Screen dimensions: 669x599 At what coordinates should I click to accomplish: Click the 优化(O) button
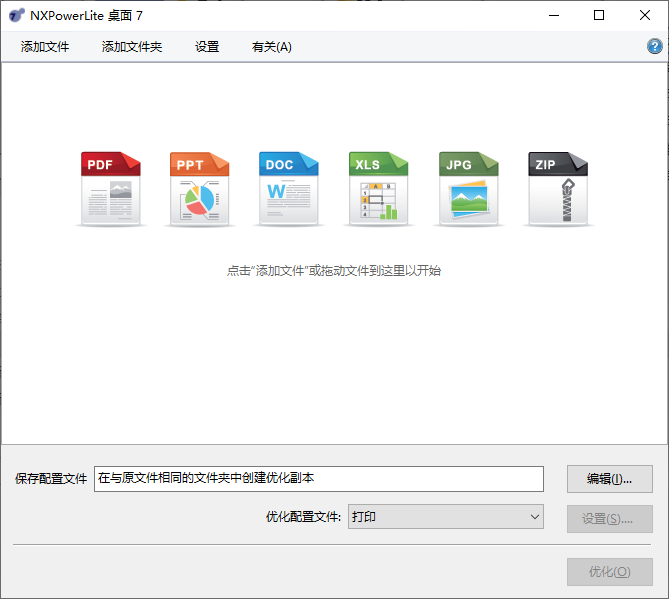[x=610, y=572]
